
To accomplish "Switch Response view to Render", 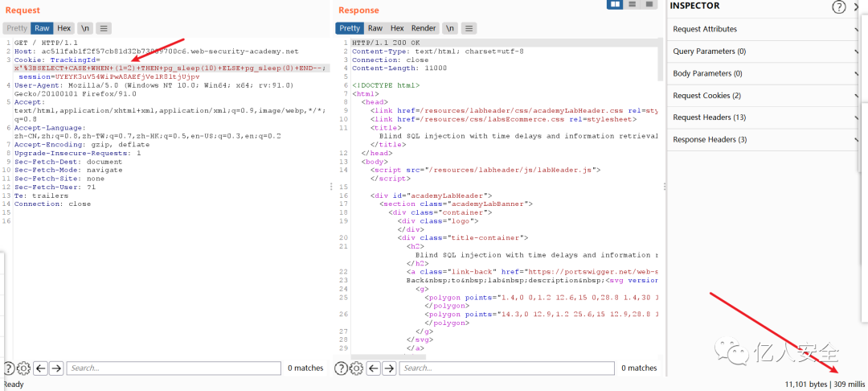I will [424, 27].
